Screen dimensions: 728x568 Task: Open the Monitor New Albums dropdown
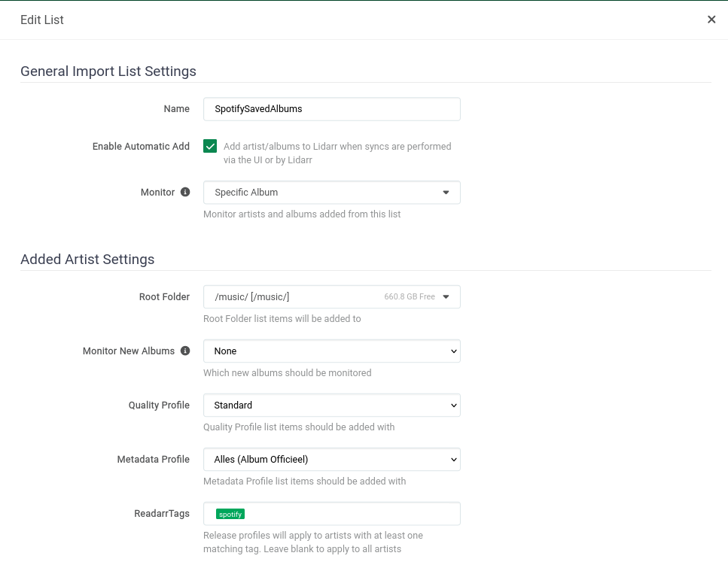click(331, 351)
